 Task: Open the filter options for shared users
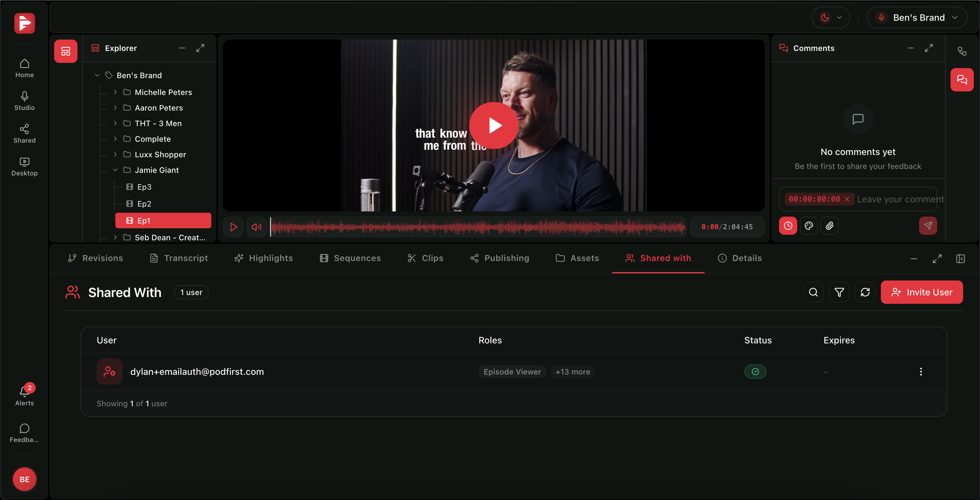[839, 292]
